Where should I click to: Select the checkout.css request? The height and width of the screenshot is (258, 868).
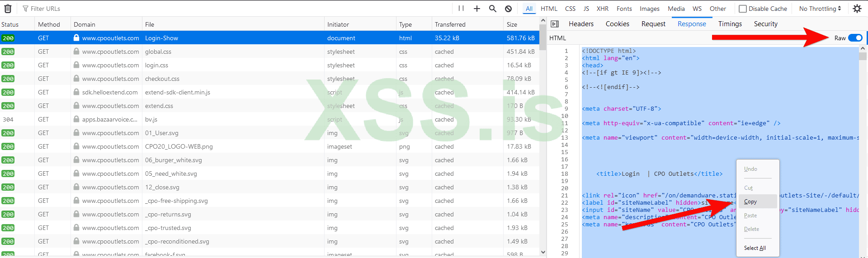(x=269, y=79)
